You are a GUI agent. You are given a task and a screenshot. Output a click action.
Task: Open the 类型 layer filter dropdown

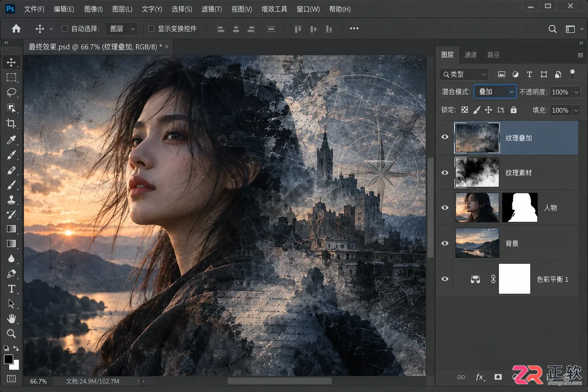pyautogui.click(x=464, y=74)
